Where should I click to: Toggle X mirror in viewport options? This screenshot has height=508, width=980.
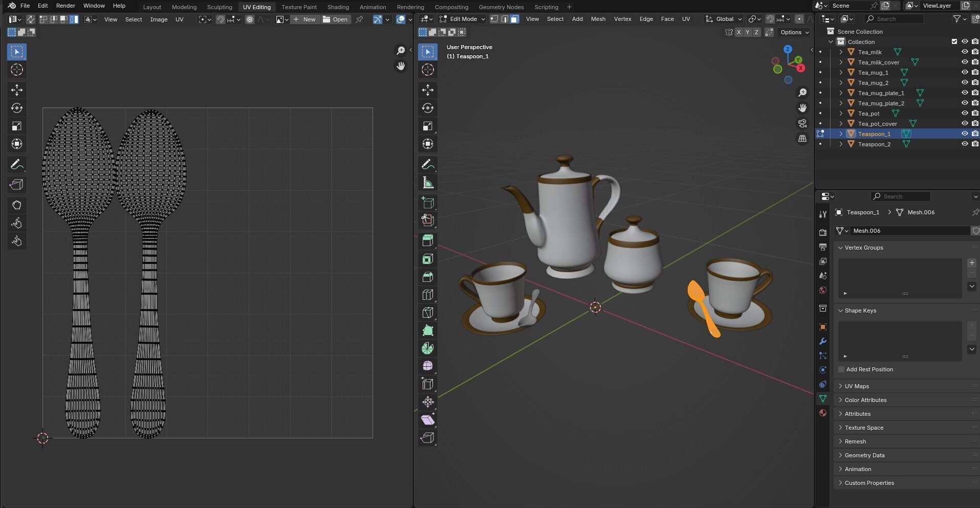[738, 32]
